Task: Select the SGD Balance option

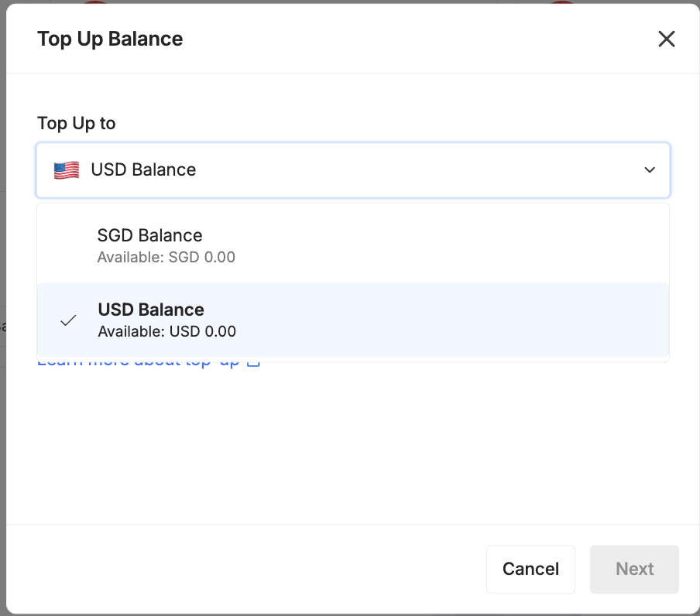Action: [149, 236]
